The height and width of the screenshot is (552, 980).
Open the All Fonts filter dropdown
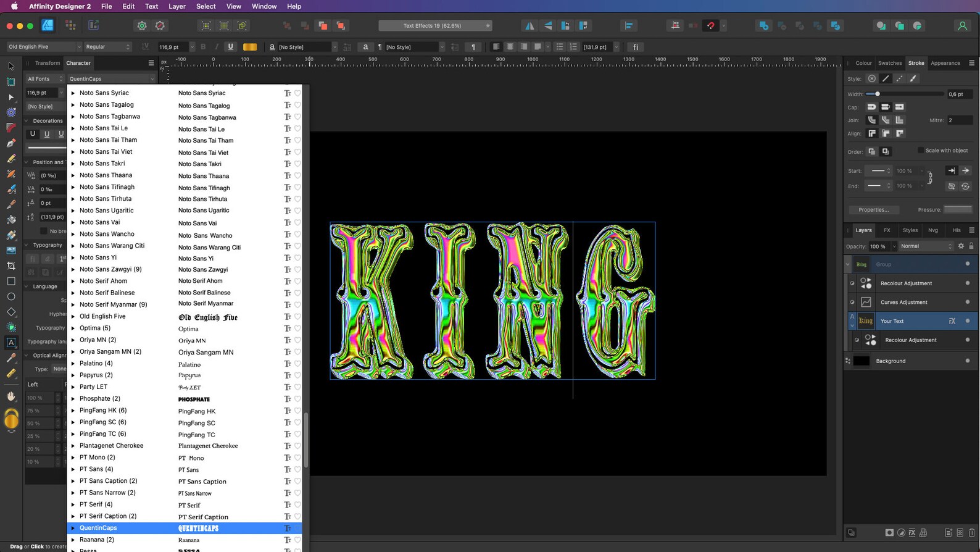pos(44,79)
